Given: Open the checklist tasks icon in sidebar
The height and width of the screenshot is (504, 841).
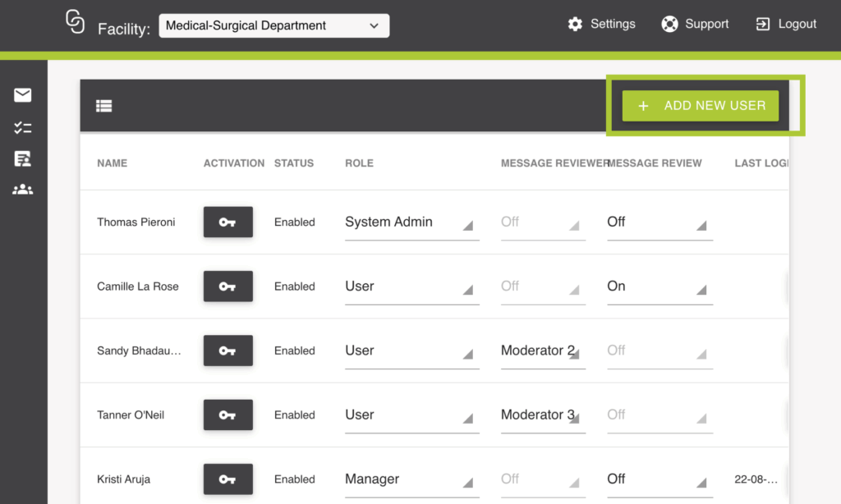Looking at the screenshot, I should (x=22, y=127).
